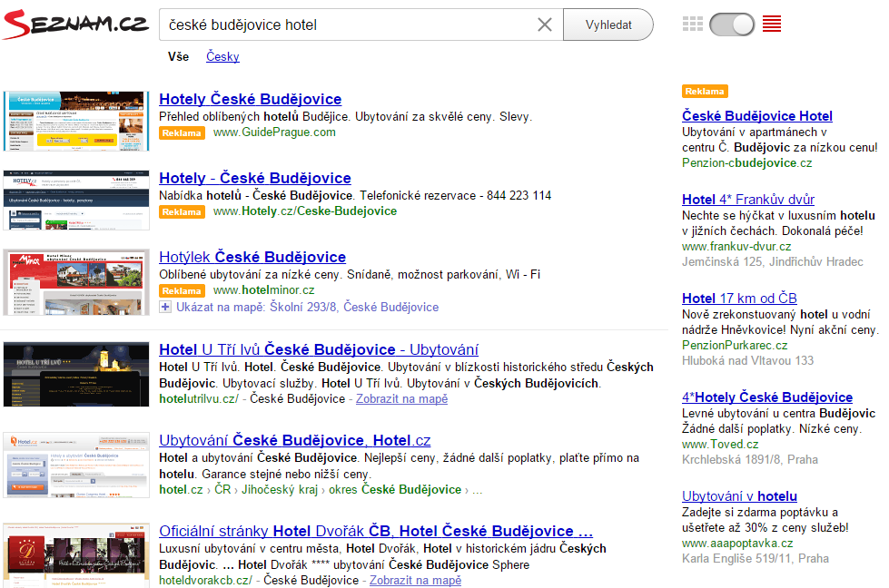
Task: Open Hotel U Tří lvů České Budějovice result
Action: click(319, 349)
